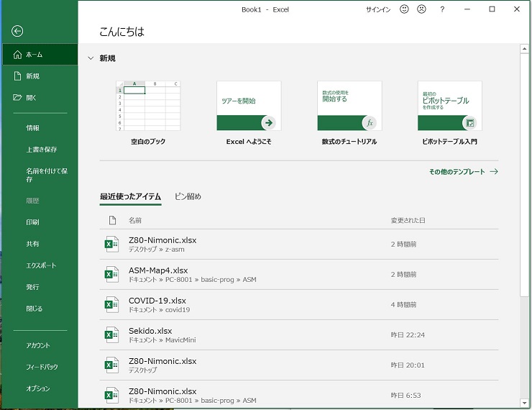Viewport: 532px width, 410px height.
Task: Open the 数式のチュートリアル template
Action: tap(349, 113)
